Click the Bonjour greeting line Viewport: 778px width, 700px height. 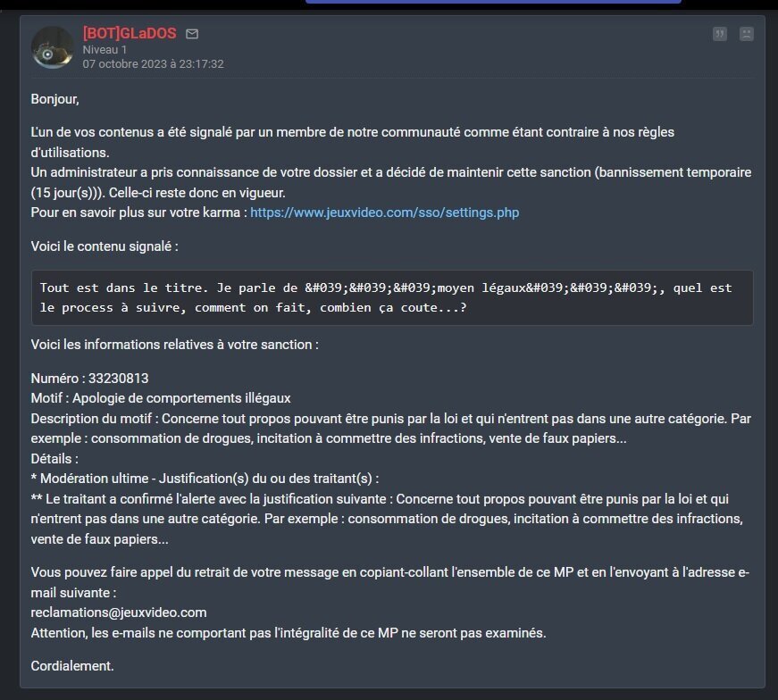(x=55, y=99)
